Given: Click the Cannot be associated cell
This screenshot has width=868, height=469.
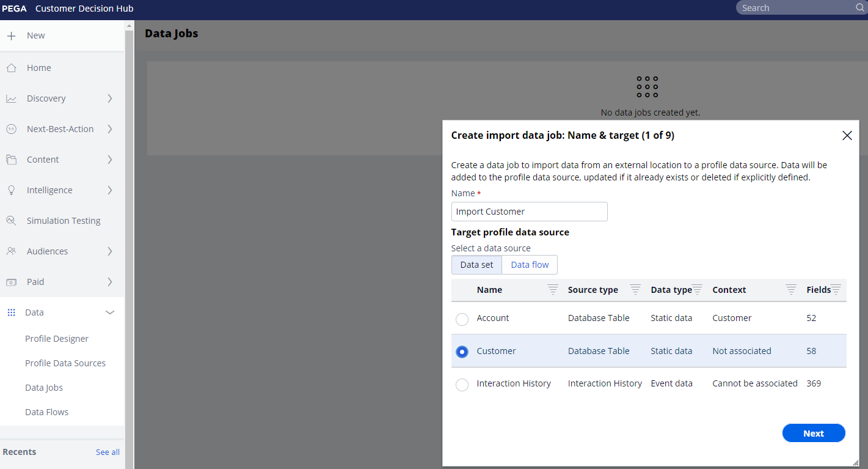Looking at the screenshot, I should point(755,383).
